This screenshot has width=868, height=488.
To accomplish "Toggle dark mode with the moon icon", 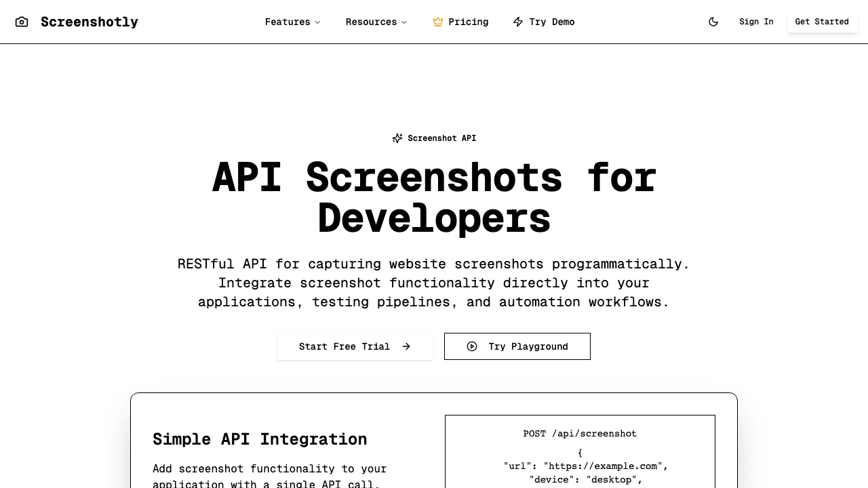I will pos(713,22).
